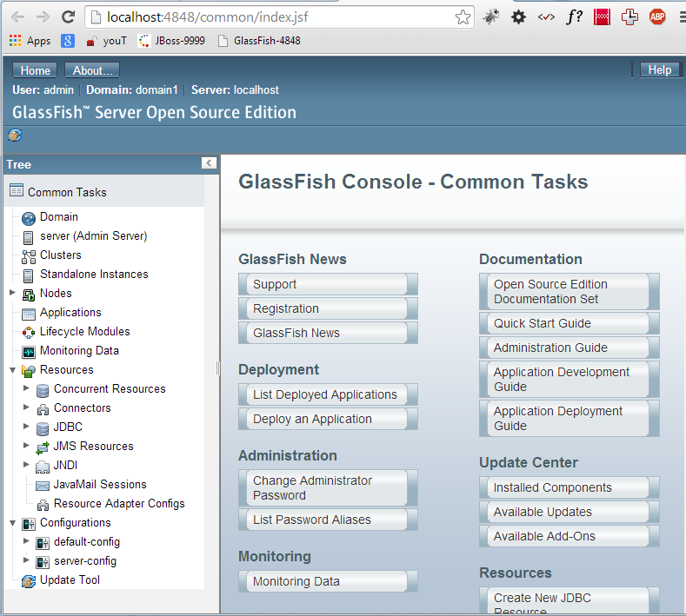Click the Common Tasks table icon
The height and width of the screenshot is (616, 686).
pyautogui.click(x=17, y=190)
